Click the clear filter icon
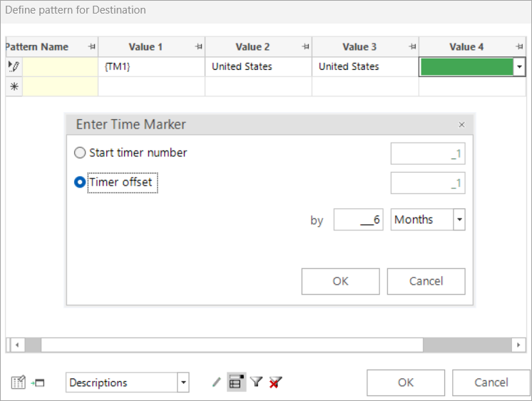The height and width of the screenshot is (401, 532). click(275, 382)
